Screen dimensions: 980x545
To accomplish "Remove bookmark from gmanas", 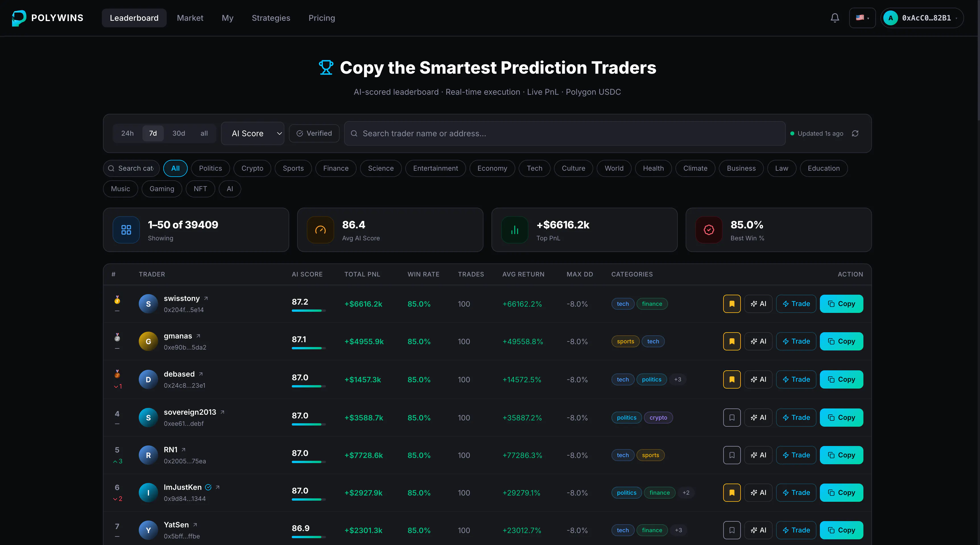I will (x=732, y=341).
